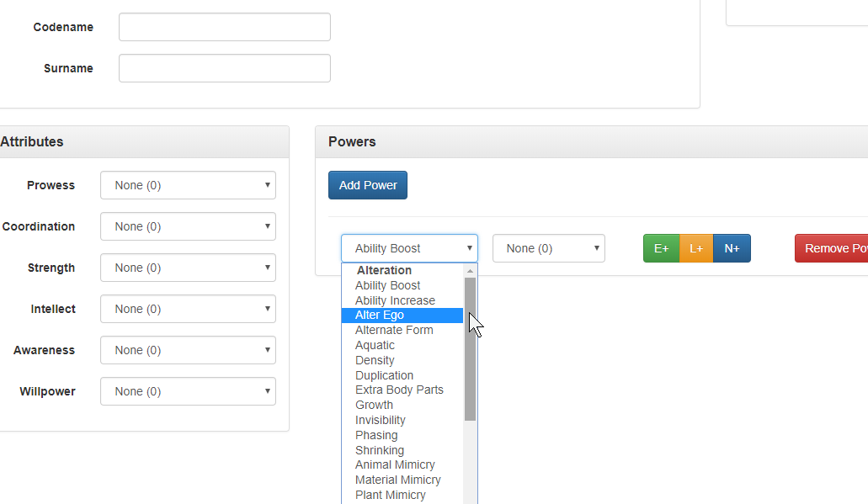868x504 pixels.
Task: Choose Invisibility in the power list
Action: click(381, 420)
